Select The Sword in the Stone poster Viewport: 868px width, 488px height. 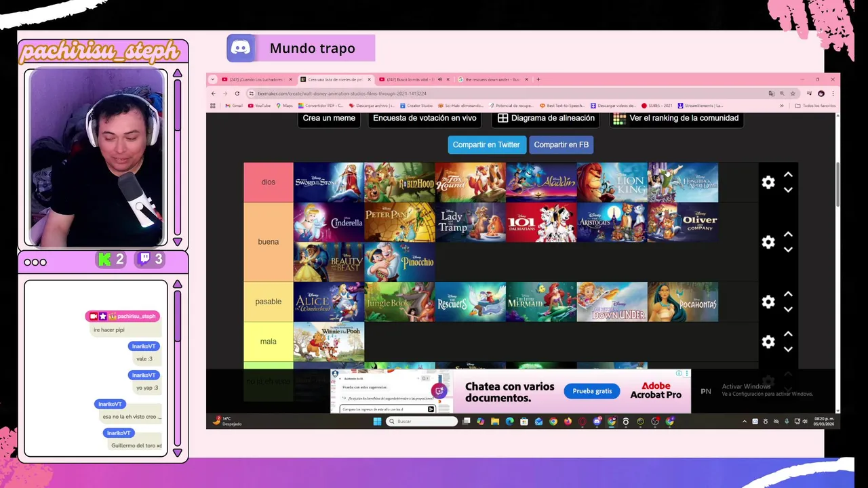point(329,182)
